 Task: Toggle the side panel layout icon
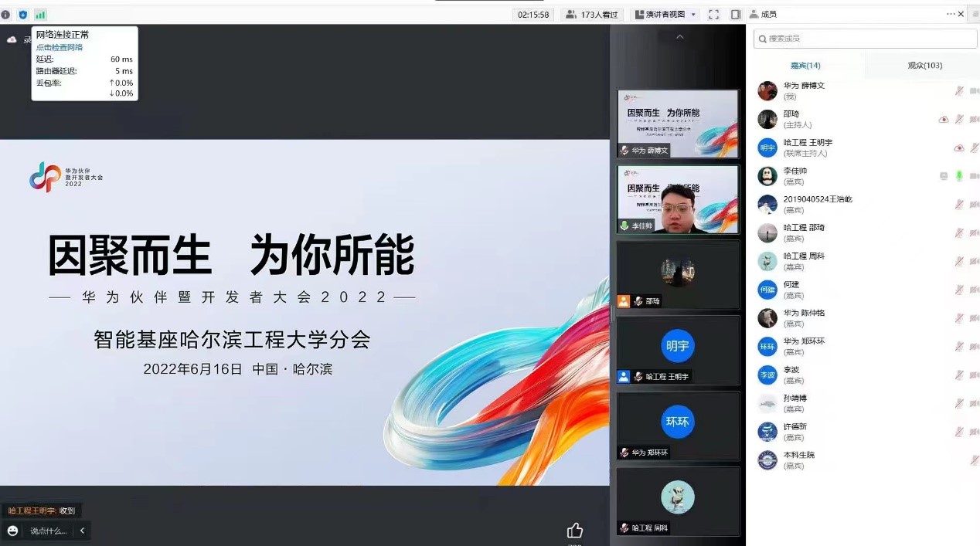click(735, 15)
